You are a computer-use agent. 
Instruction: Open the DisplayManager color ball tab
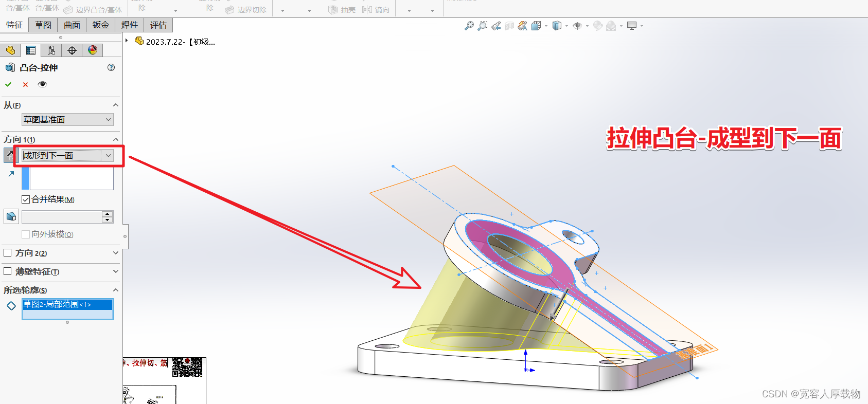(93, 50)
